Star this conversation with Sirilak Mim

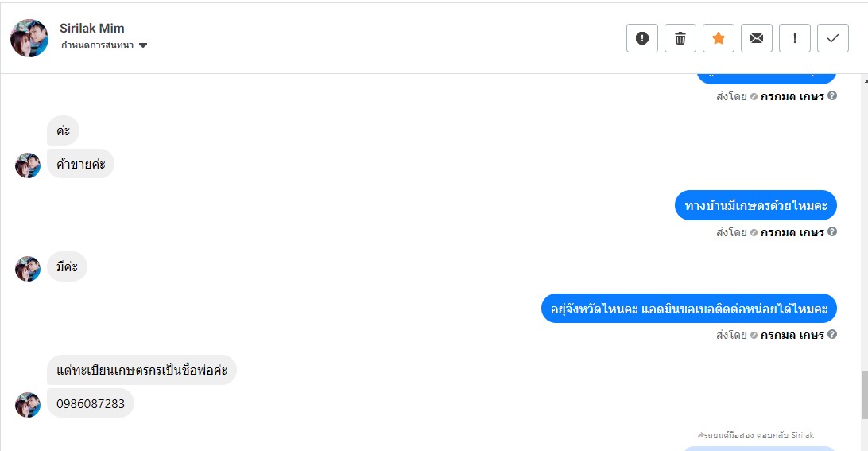pyautogui.click(x=719, y=38)
